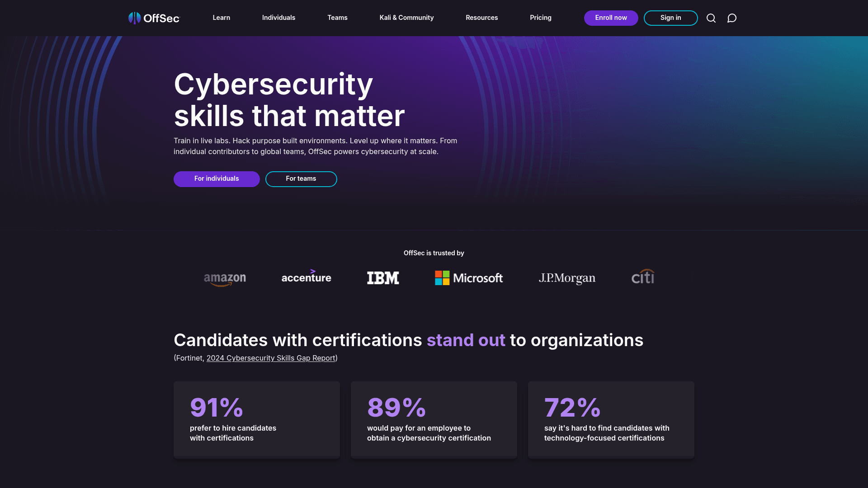Screen dimensions: 868x488
Task: Open the Teams navigation item
Action: click(337, 18)
